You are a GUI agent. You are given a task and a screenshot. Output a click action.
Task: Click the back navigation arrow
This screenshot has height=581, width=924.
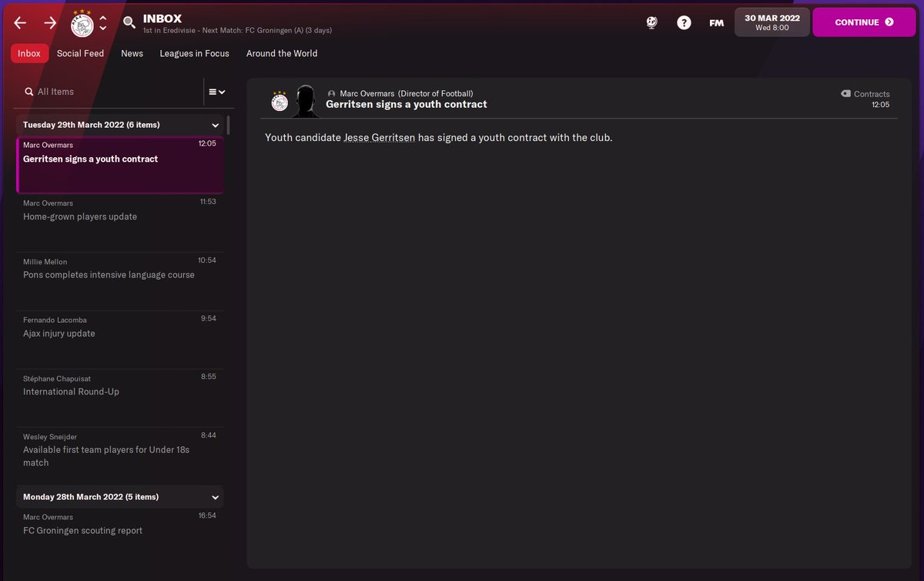point(19,23)
